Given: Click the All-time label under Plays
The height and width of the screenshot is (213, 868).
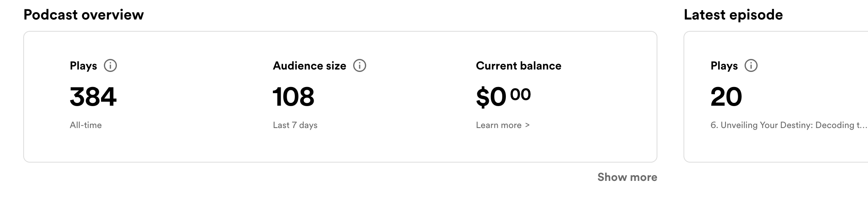Looking at the screenshot, I should [86, 125].
